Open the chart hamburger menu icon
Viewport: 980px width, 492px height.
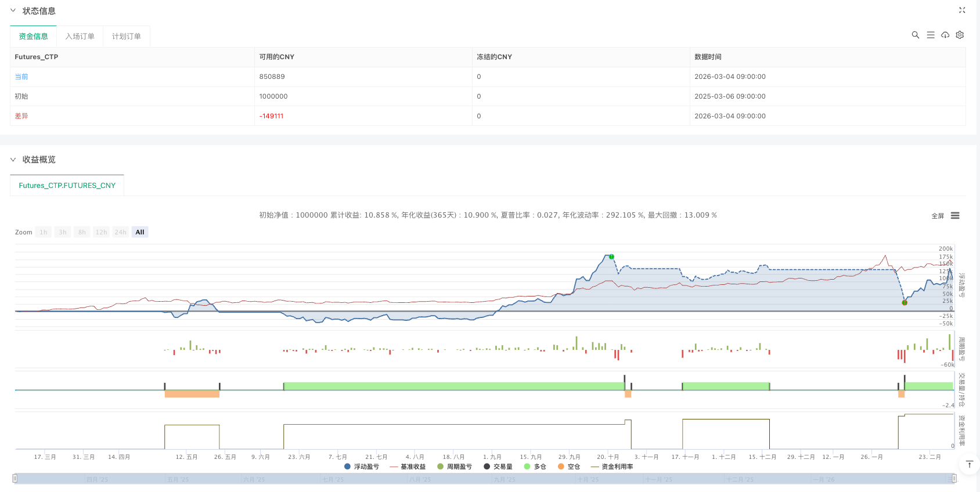(955, 216)
